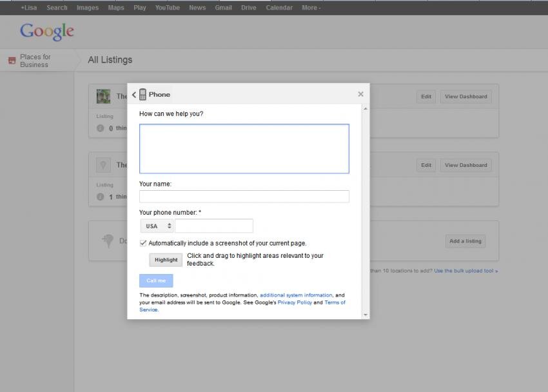Viewport: 548px width, 392px height.
Task: Click the Places for Business label
Action: 35,61
